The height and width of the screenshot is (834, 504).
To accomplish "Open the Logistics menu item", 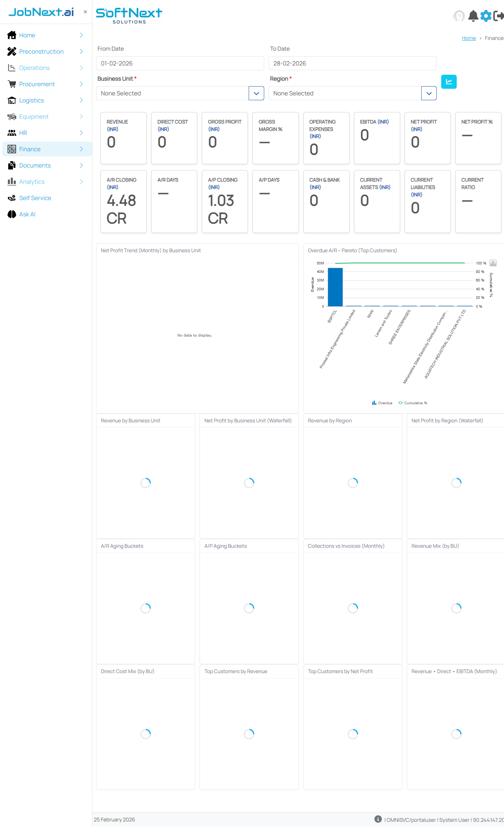I will 47,100.
